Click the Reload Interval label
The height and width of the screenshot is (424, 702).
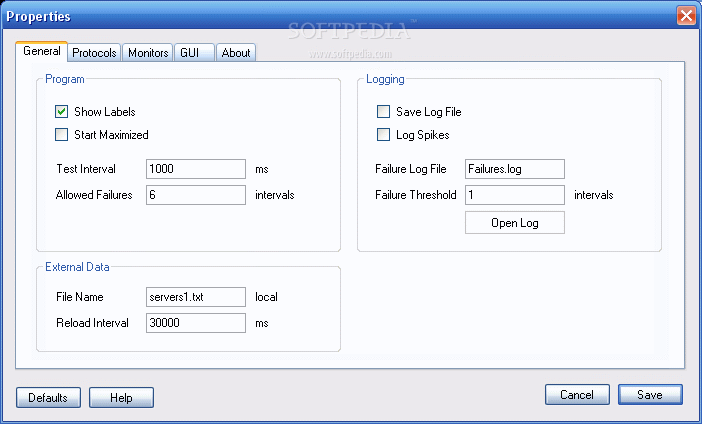point(92,323)
